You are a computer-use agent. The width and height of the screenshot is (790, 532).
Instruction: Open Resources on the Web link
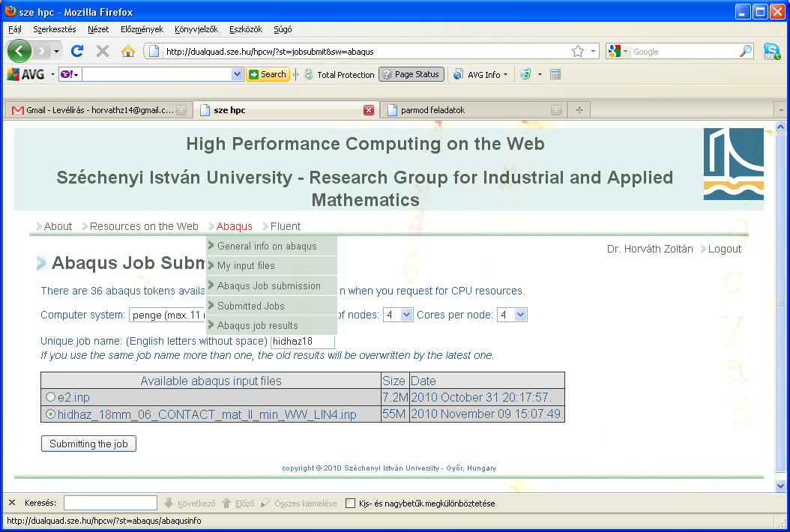pos(144,226)
